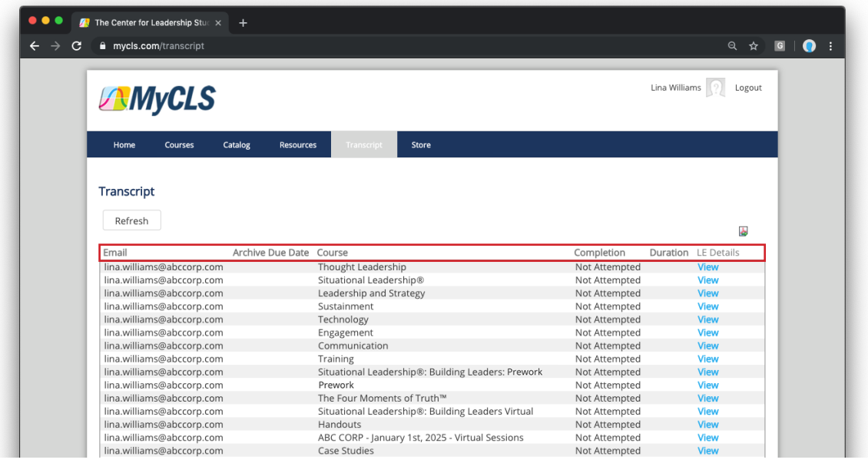
Task: Click the Archive Due Date column header
Action: pyautogui.click(x=270, y=253)
